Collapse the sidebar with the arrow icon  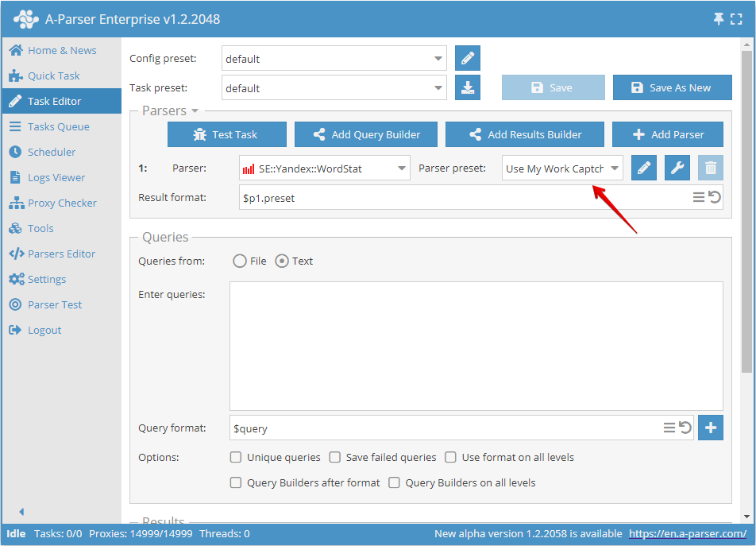tap(21, 512)
